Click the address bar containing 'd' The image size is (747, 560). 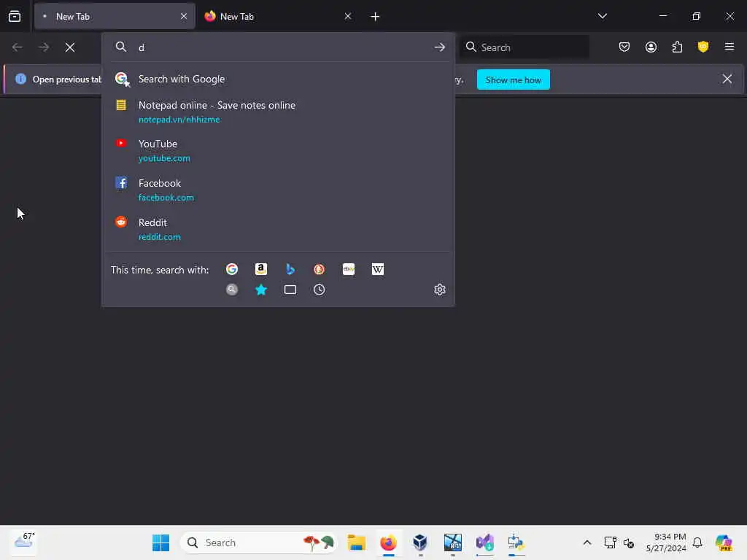coord(279,47)
